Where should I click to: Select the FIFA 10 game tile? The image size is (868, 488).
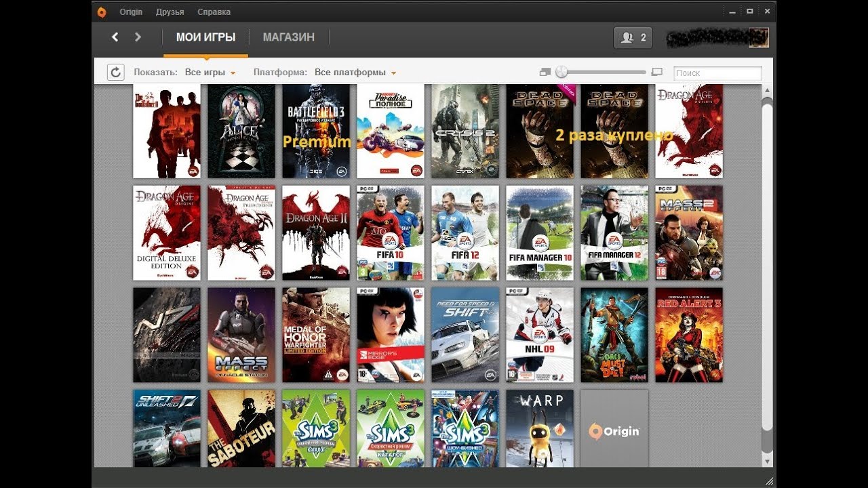[x=391, y=233]
